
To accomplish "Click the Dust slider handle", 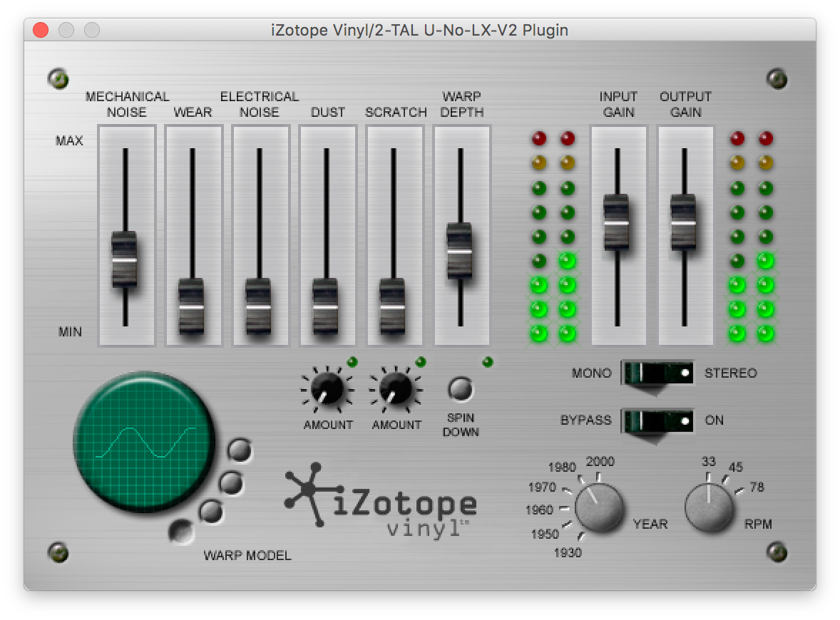I will tap(325, 306).
